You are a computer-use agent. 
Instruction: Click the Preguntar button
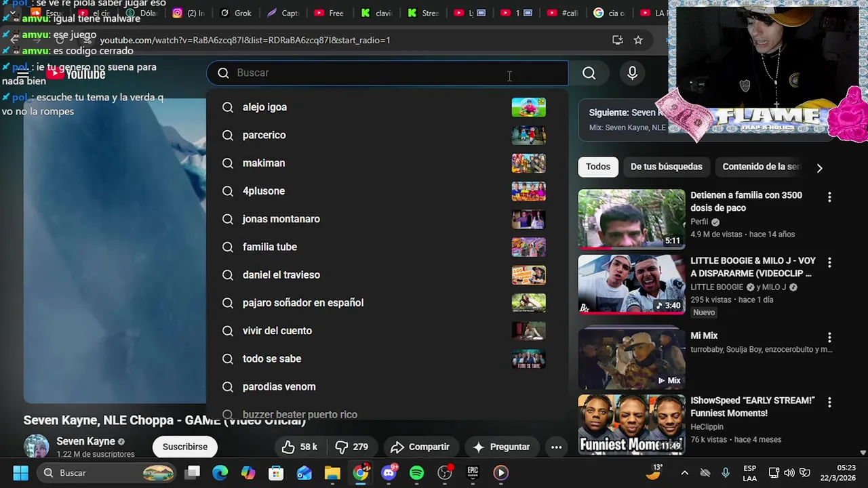[x=501, y=447]
